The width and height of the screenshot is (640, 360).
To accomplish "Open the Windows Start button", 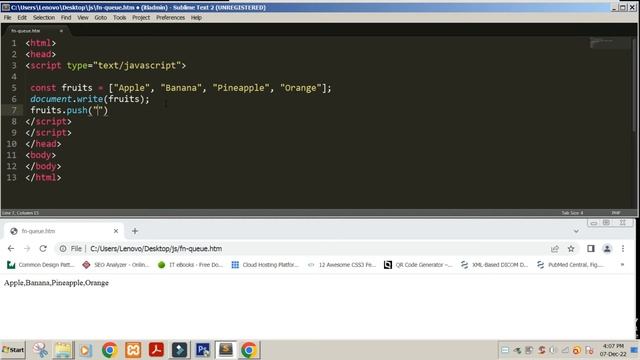I will tap(13, 350).
